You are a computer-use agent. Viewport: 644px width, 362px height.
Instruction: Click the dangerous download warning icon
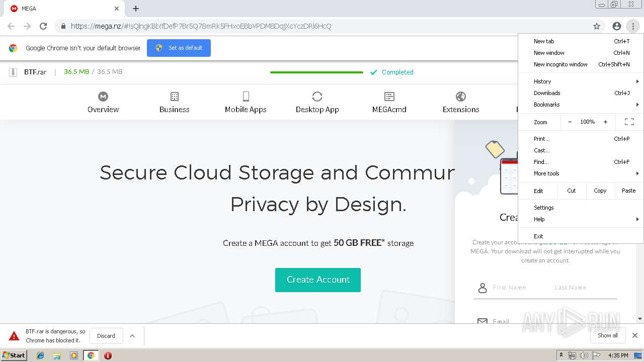[x=13, y=336]
